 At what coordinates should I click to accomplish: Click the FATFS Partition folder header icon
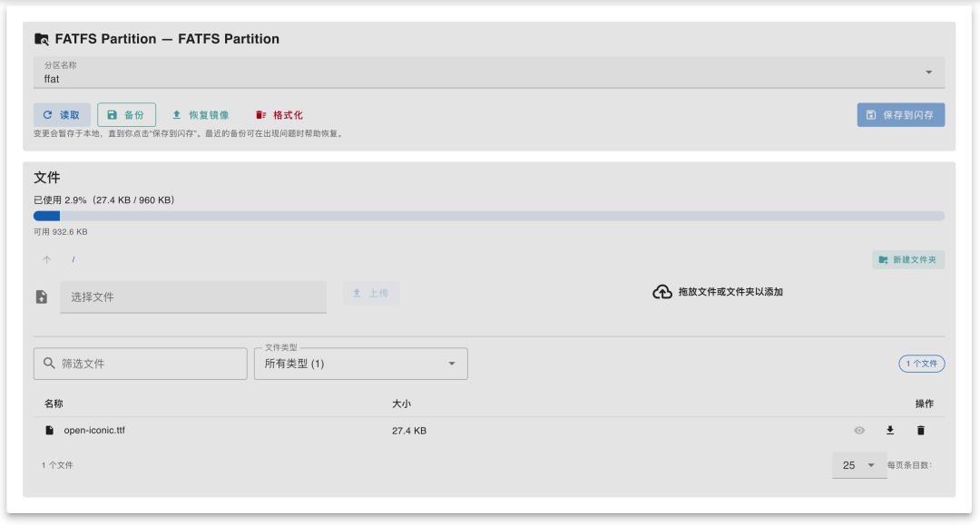(x=42, y=39)
